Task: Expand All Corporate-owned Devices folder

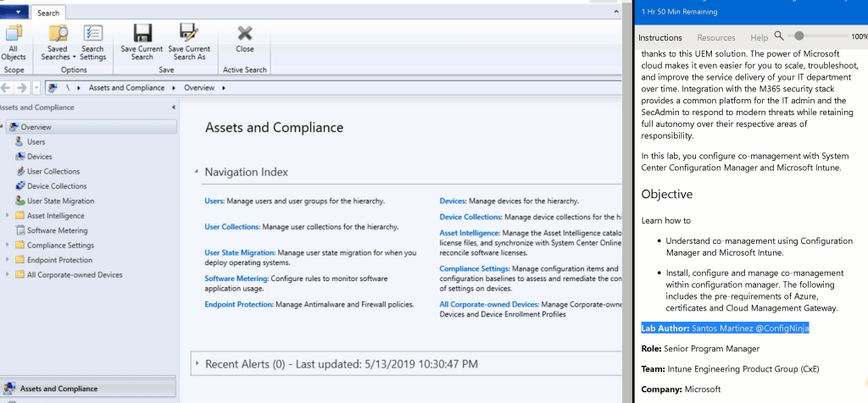Action: pyautogui.click(x=7, y=275)
